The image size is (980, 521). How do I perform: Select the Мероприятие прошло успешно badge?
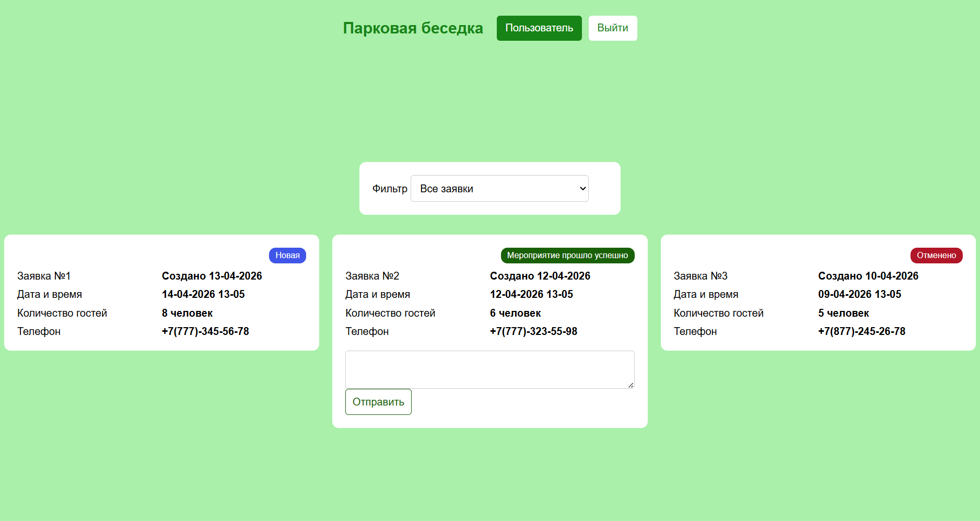pos(567,256)
